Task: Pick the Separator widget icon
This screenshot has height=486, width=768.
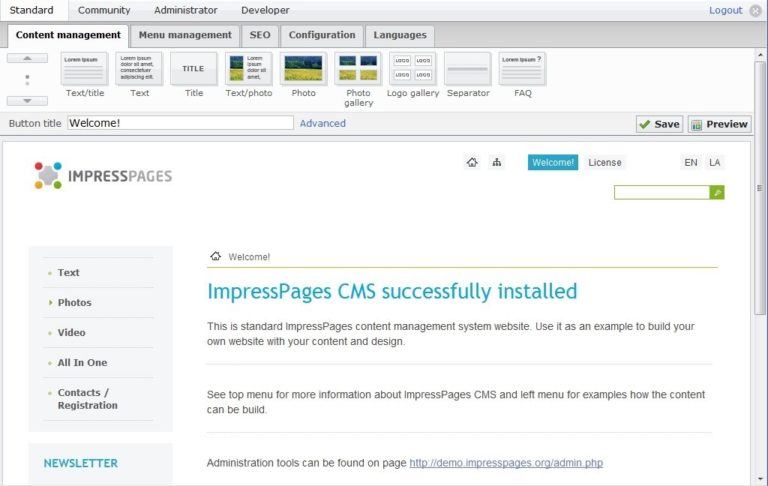Action: [468, 69]
